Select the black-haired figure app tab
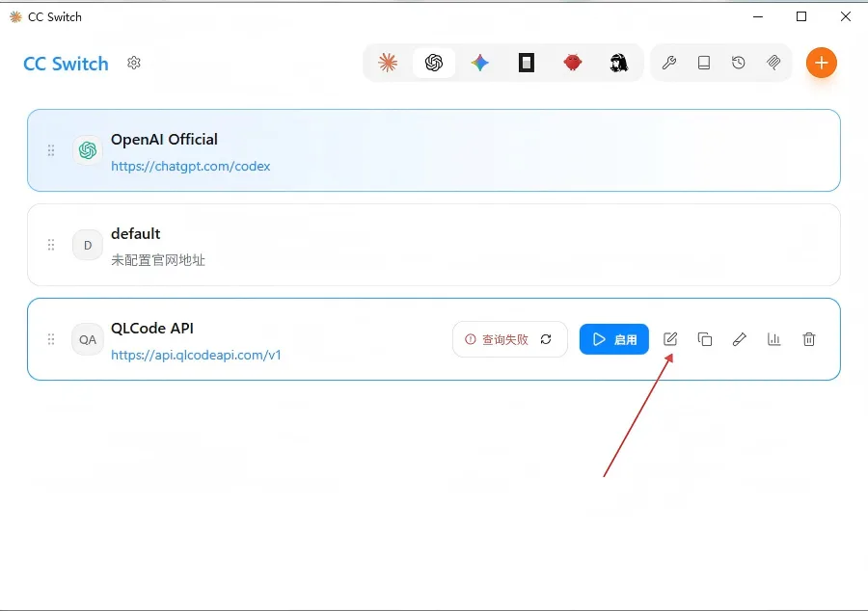868x611 pixels. (x=619, y=63)
